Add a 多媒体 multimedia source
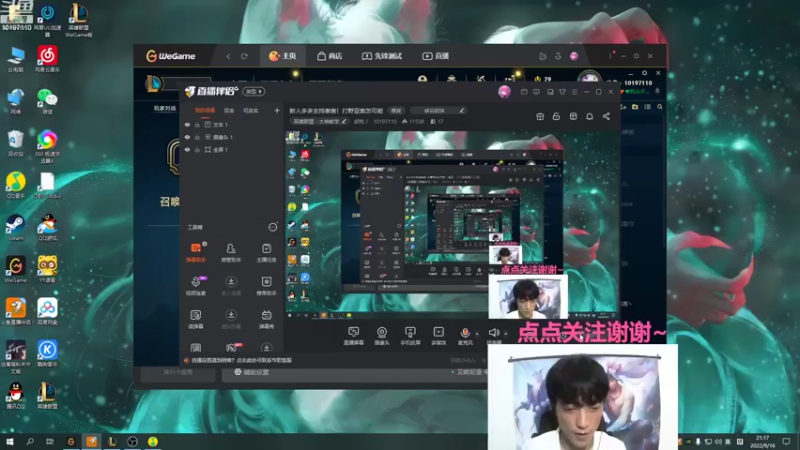Image resolution: width=800 pixels, height=450 pixels. click(x=438, y=336)
